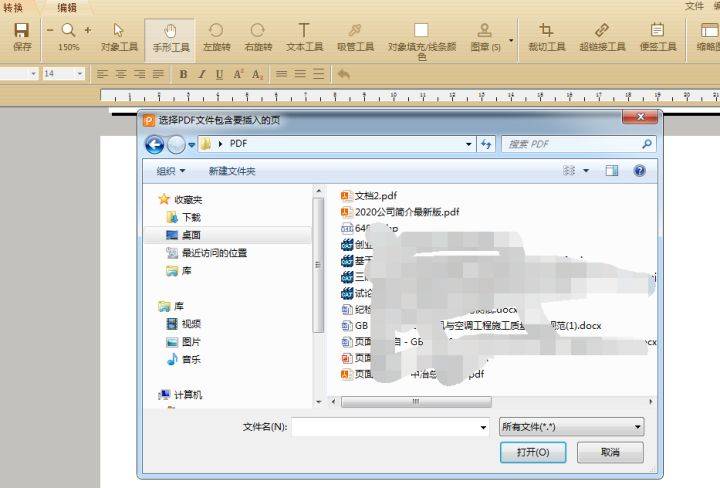720x488 pixels.
Task: Set the widest line spacing option
Action: point(318,74)
